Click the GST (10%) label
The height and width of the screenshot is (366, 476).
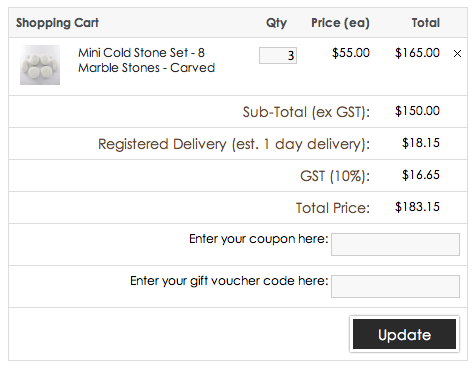click(335, 176)
